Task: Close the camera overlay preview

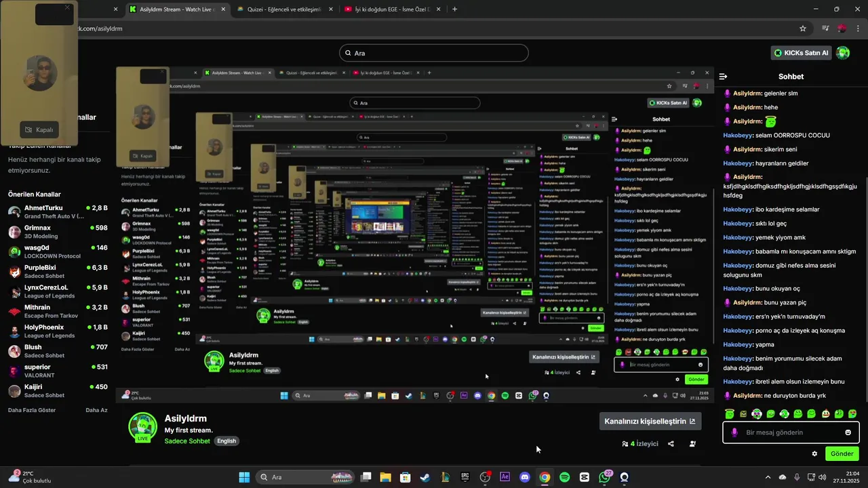Action: 67,7
